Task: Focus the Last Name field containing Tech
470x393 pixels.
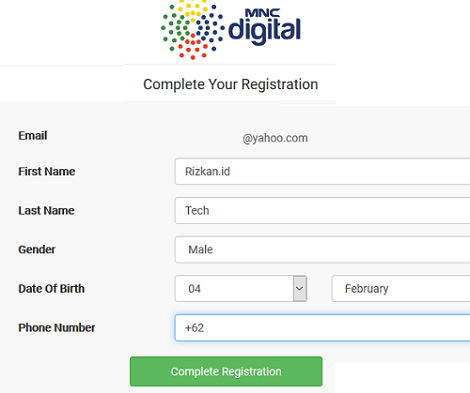Action: click(x=322, y=210)
